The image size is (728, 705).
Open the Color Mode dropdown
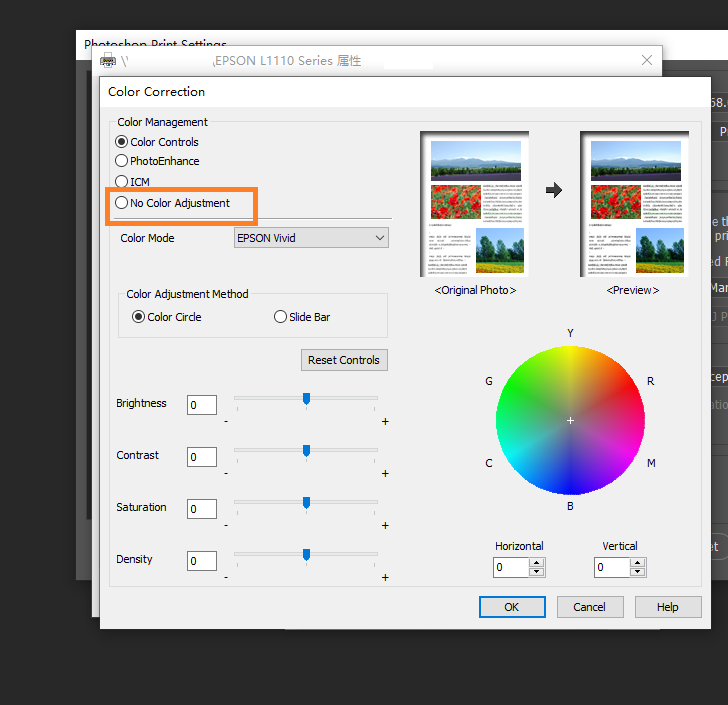coord(311,238)
